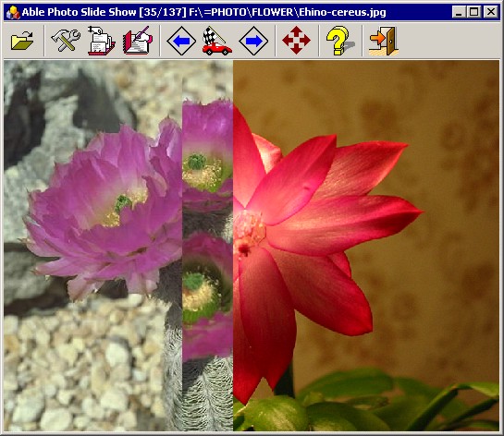This screenshot has width=504, height=436.
Task: Open help with the yellow question mark
Action: click(x=339, y=41)
